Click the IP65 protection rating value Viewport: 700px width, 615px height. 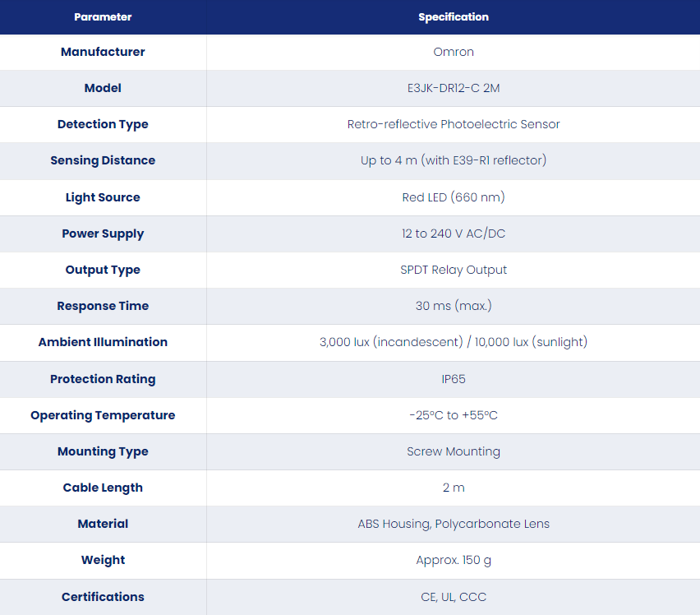tap(454, 379)
